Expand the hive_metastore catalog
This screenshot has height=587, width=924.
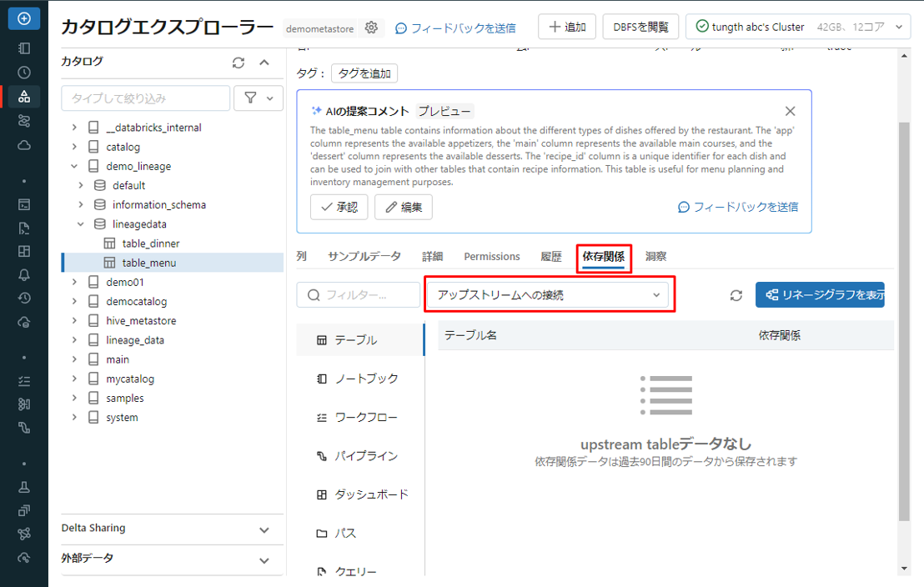click(74, 321)
